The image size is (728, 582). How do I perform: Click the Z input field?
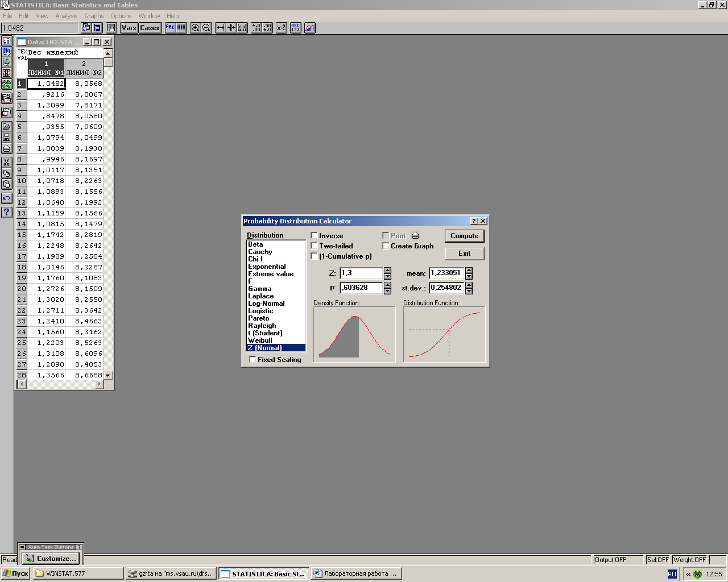362,273
